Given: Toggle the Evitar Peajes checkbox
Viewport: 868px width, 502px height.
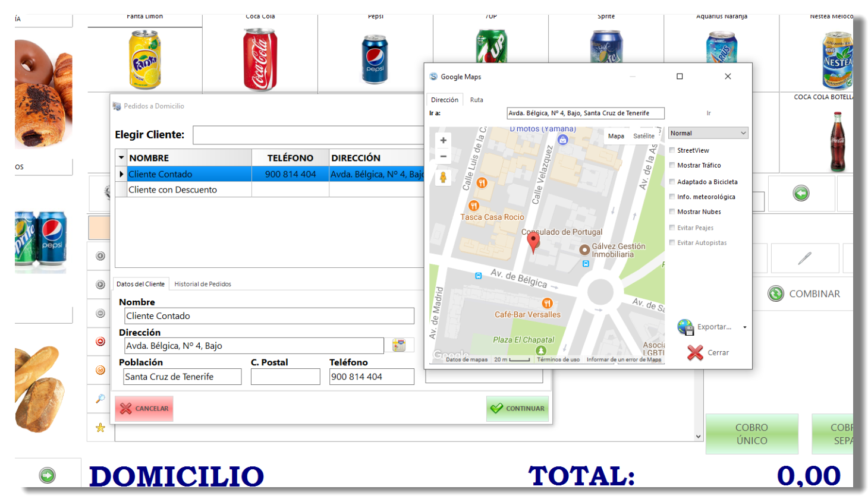Looking at the screenshot, I should click(x=672, y=228).
